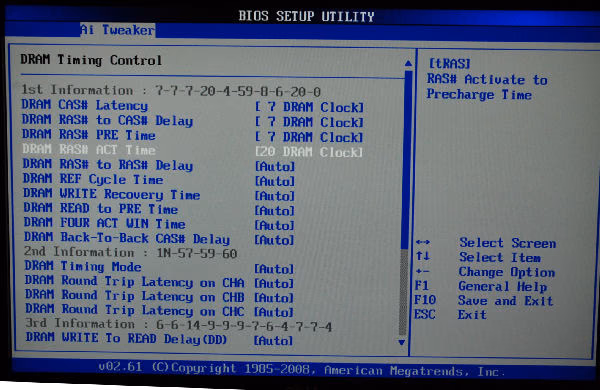This screenshot has height=390, width=600.
Task: Open FOUR ACT WIN Time Auto value
Action: 275,225
